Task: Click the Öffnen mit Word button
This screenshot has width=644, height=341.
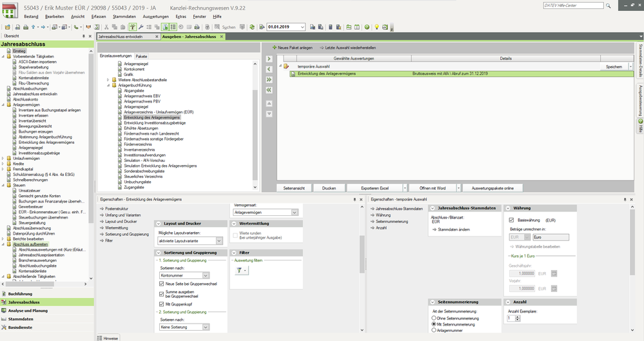Action: click(x=433, y=188)
